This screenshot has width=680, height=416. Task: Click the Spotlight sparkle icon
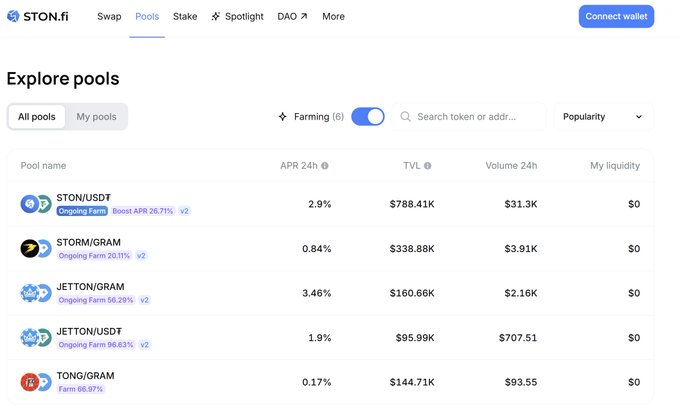point(216,16)
